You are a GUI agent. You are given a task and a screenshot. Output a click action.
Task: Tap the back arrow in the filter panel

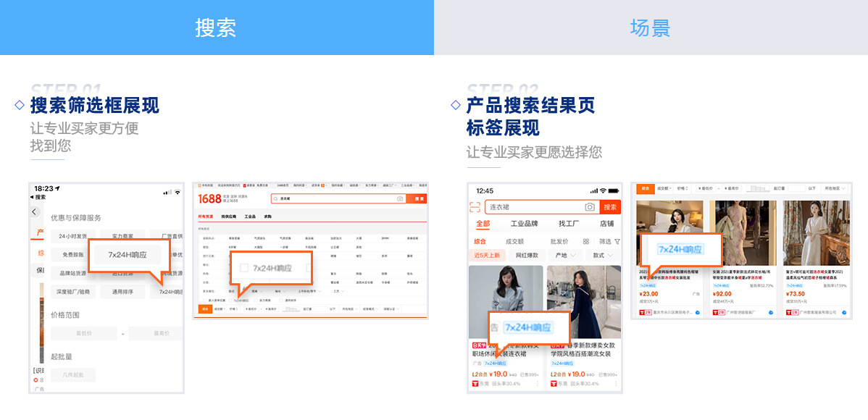[x=34, y=212]
